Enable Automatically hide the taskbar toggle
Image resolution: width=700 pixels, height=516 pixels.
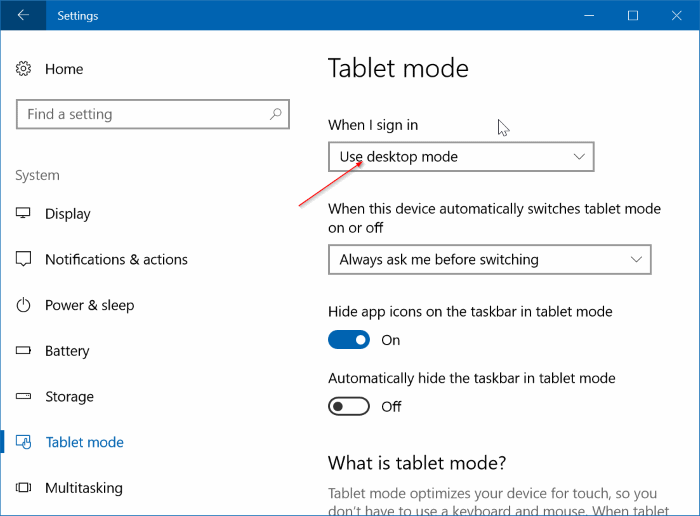tap(349, 406)
